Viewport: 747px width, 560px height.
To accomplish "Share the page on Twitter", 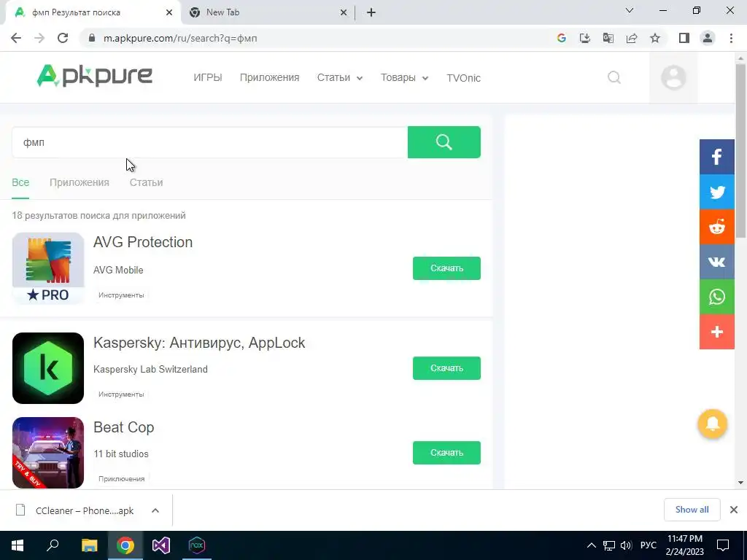I will click(x=717, y=192).
